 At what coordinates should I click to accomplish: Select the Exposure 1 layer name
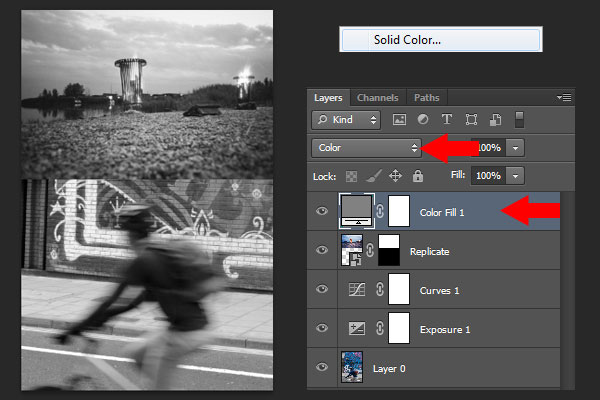coord(445,330)
